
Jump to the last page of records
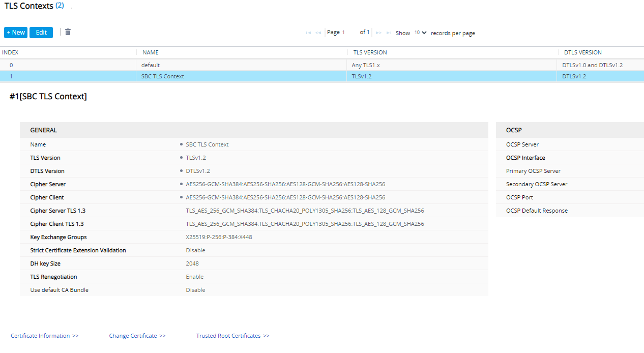389,33
